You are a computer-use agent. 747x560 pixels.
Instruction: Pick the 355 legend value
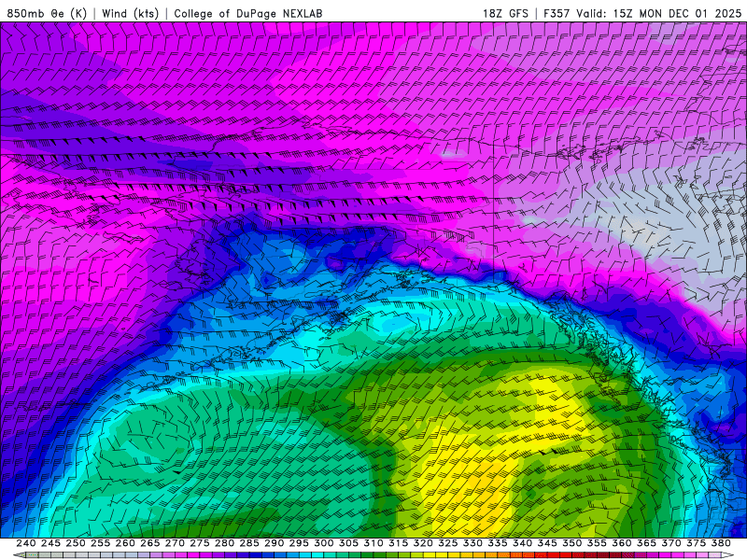pyautogui.click(x=596, y=543)
